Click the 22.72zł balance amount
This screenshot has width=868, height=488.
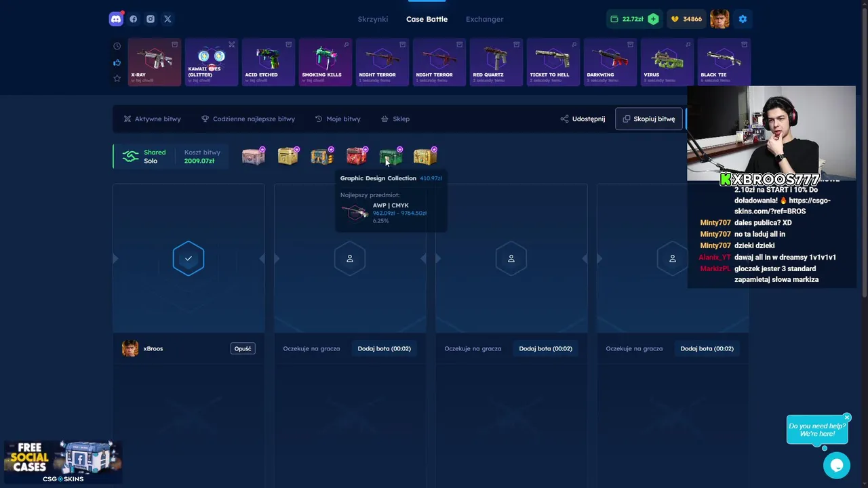(x=633, y=19)
